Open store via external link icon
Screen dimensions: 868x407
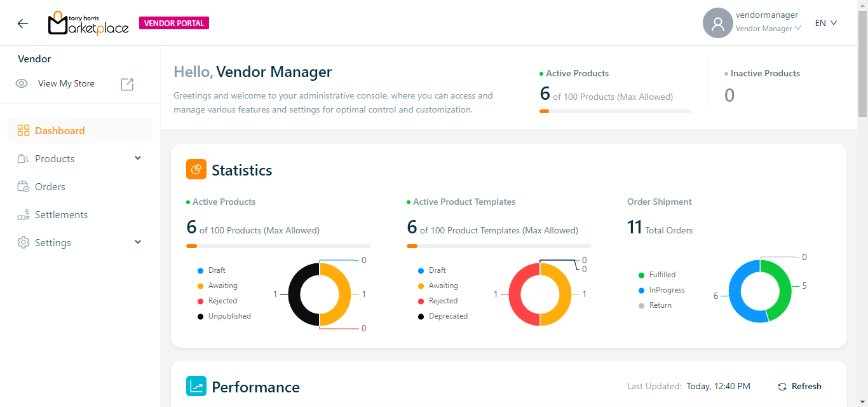pyautogui.click(x=127, y=84)
